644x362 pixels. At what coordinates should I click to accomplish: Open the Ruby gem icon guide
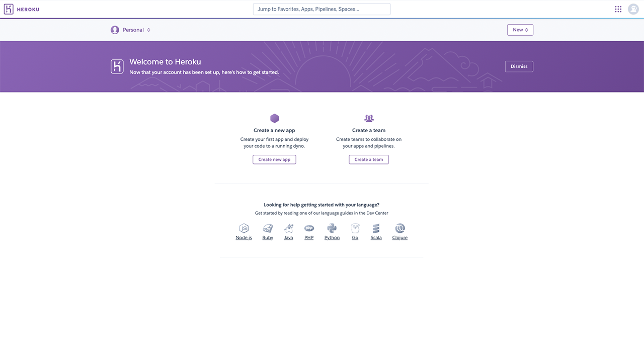point(268,228)
